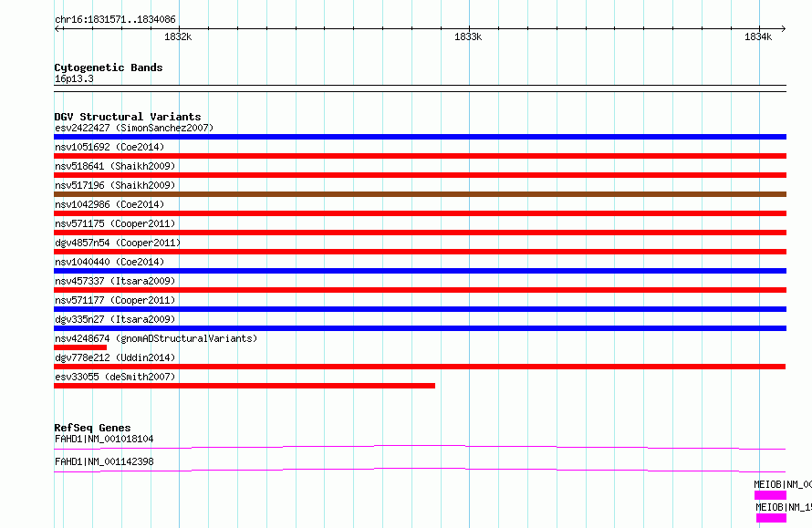The width and height of the screenshot is (812, 528).
Task: Click the nsv517196 (Shaikh2009) label
Action: [115, 185]
